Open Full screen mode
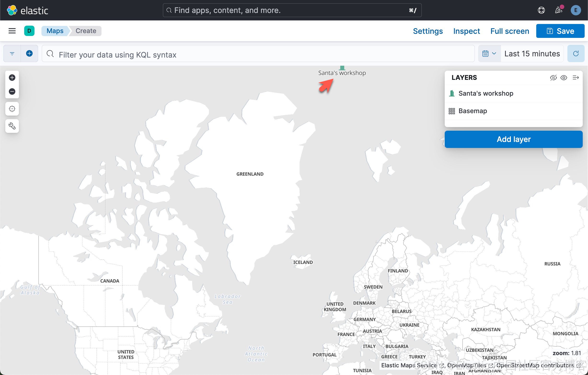The height and width of the screenshot is (375, 588). click(x=510, y=31)
